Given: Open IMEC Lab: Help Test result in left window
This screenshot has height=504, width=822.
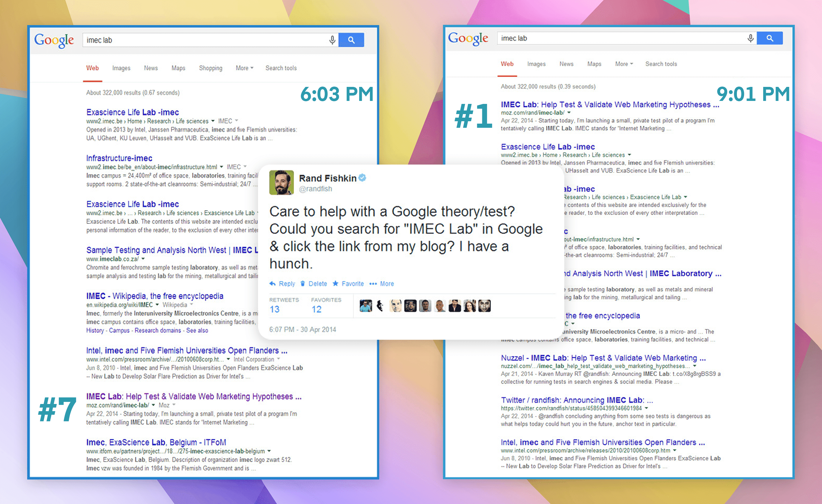Looking at the screenshot, I should [x=194, y=396].
